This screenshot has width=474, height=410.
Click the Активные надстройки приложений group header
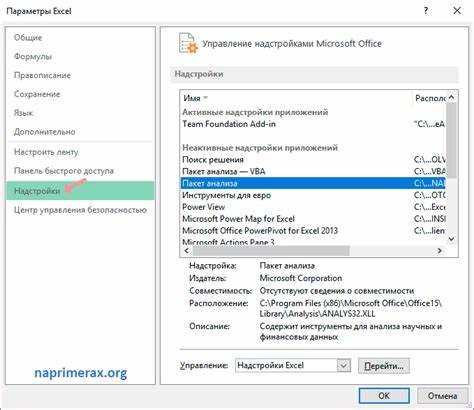coord(255,112)
